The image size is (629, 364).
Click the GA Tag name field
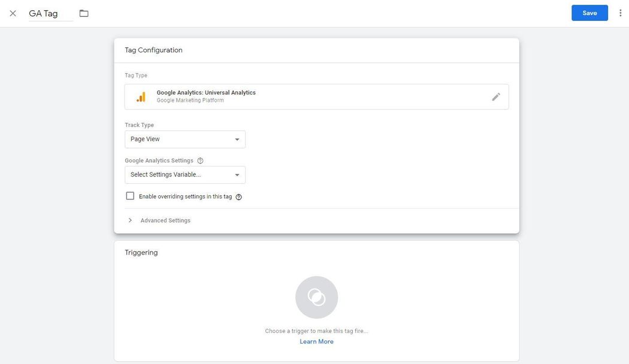(50, 13)
